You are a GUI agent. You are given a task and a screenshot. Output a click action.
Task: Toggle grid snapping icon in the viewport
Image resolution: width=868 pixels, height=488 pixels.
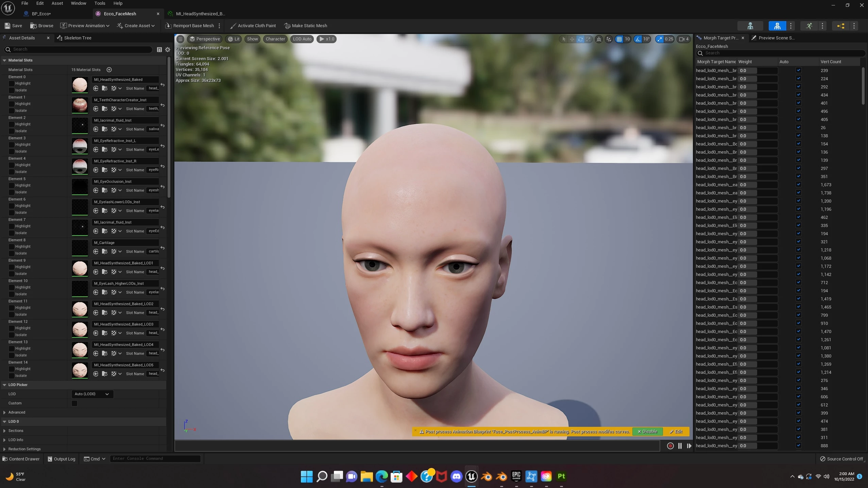click(x=619, y=39)
